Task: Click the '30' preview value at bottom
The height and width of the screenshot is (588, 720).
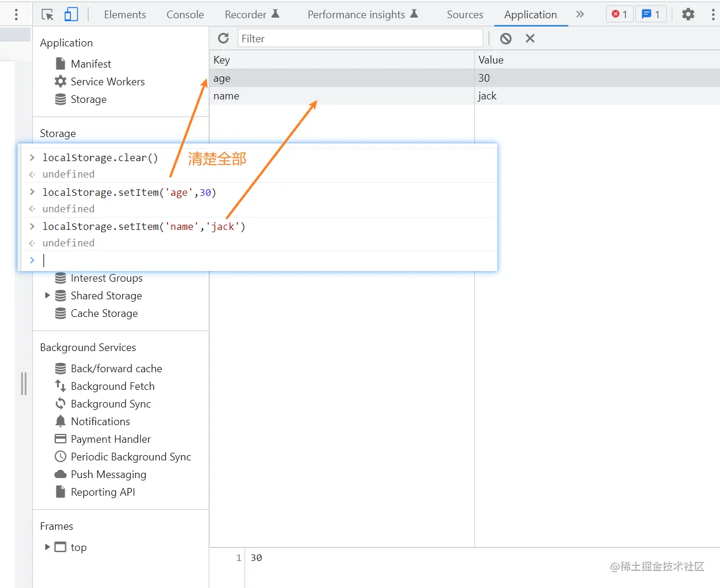Action: pyautogui.click(x=256, y=557)
